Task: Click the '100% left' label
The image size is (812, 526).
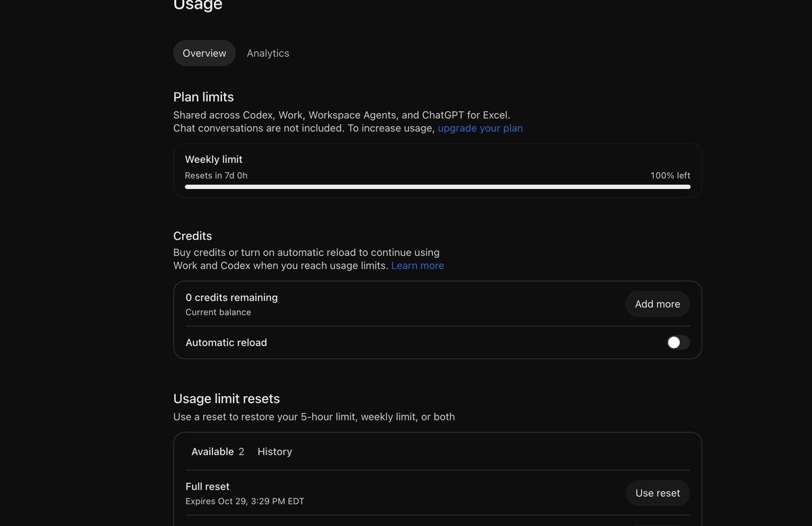Action: pos(671,175)
